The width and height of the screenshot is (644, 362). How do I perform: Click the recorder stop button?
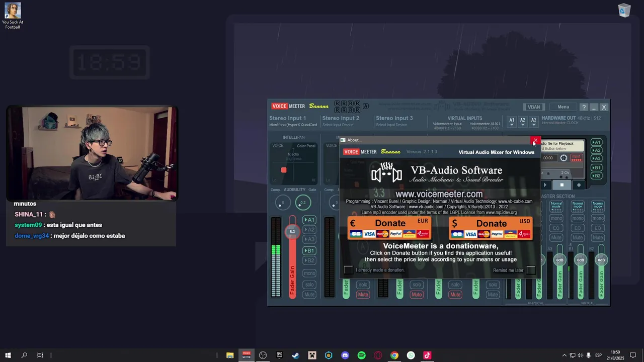(562, 185)
